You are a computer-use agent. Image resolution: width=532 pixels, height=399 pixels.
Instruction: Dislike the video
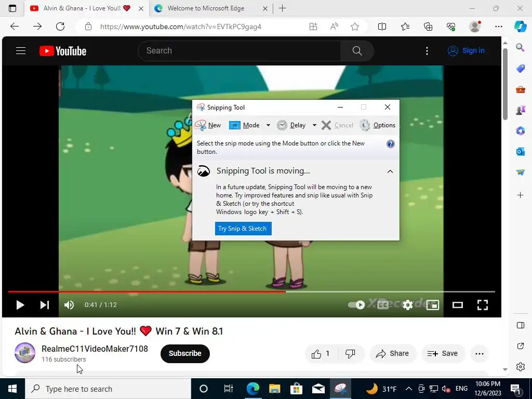[350, 354]
